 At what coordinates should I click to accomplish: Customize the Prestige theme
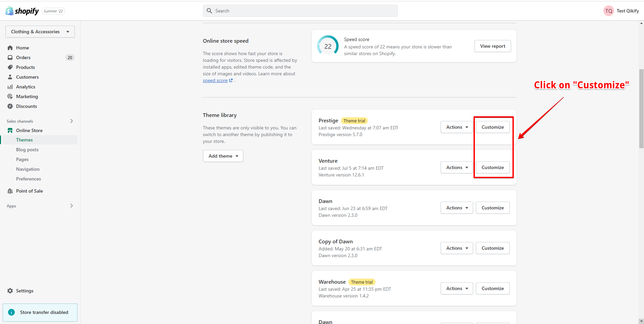(493, 127)
